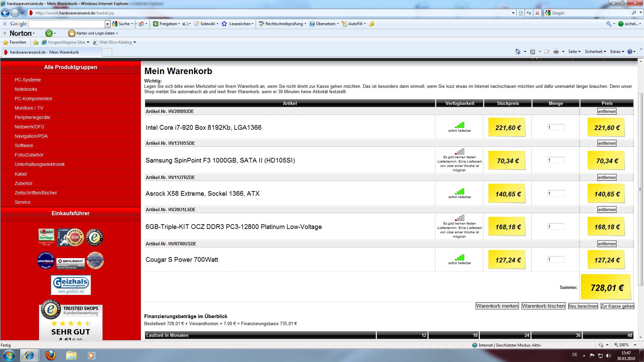Open PC-Systeme product group
644x362 pixels.
click(x=28, y=80)
